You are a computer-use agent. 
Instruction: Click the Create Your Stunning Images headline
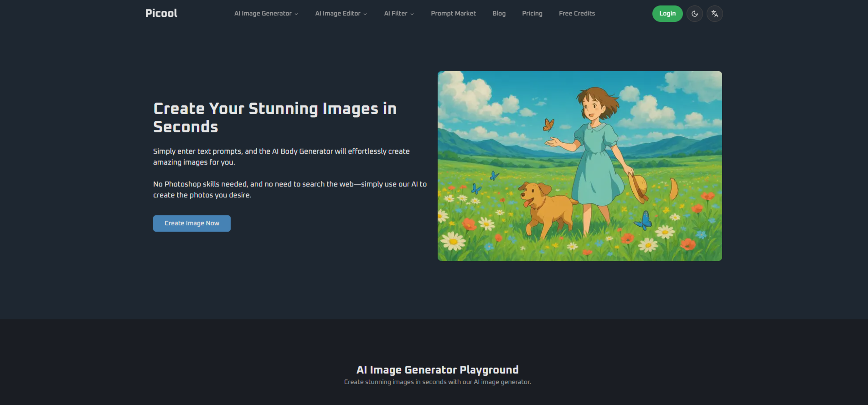point(275,117)
